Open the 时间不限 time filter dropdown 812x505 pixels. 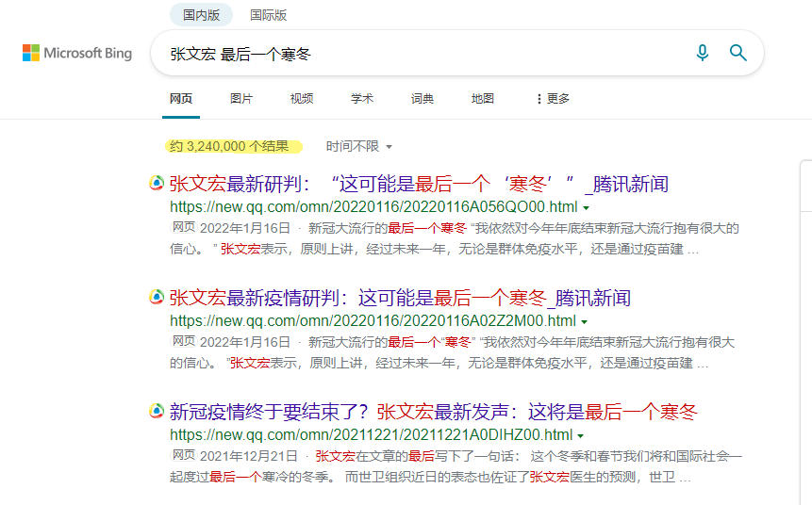359,146
